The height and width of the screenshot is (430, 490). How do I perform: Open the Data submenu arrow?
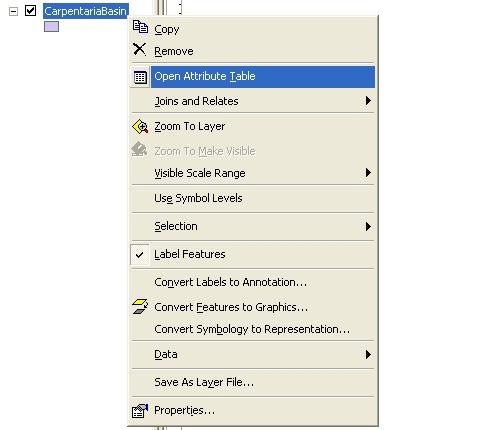pos(368,354)
